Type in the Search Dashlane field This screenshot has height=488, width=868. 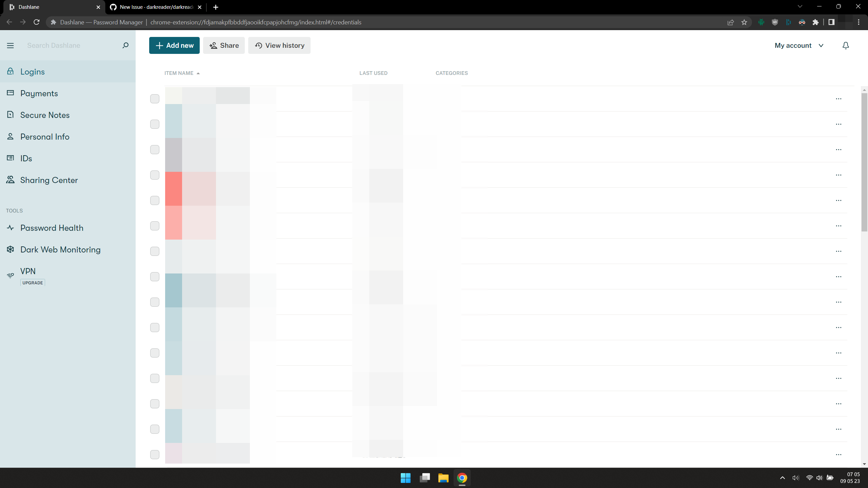coord(68,45)
